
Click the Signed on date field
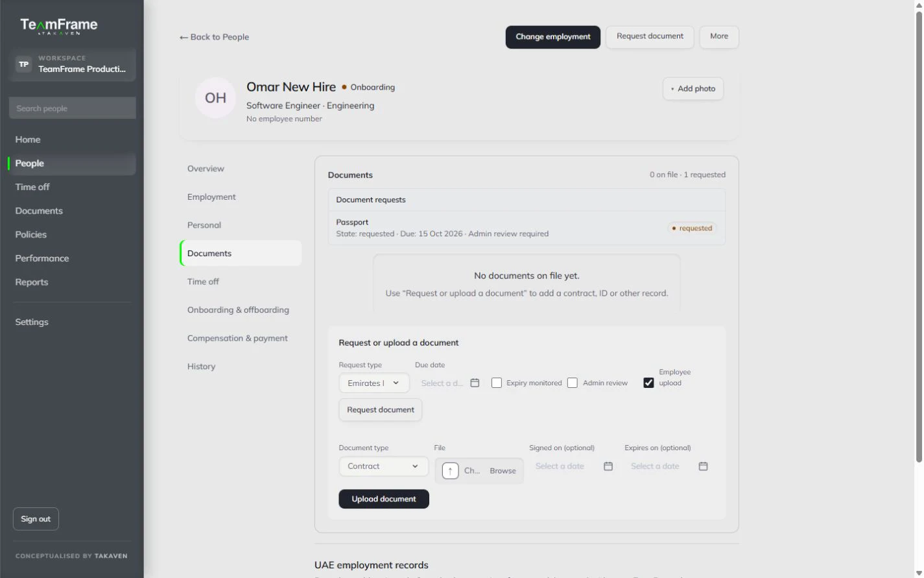573,466
